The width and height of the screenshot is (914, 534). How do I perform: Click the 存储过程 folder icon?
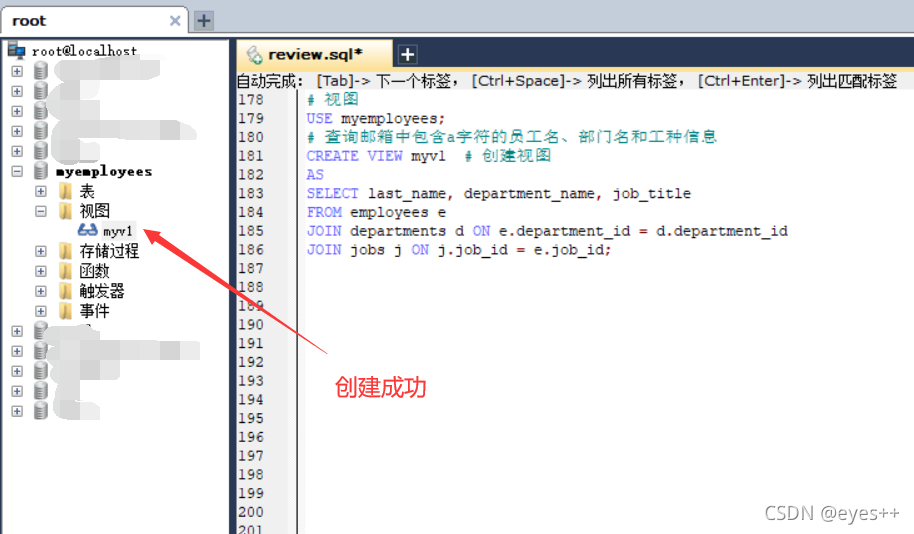pyautogui.click(x=66, y=251)
